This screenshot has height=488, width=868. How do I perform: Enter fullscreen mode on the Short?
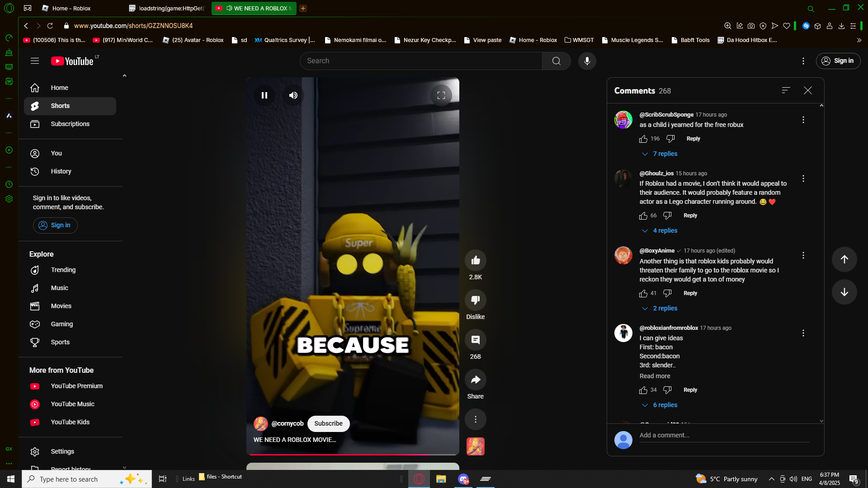tap(441, 95)
